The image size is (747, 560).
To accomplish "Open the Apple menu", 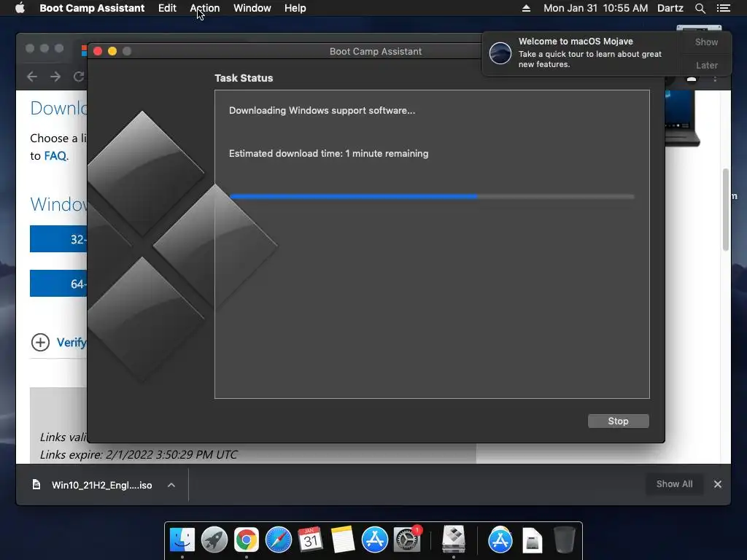I will click(x=20, y=7).
